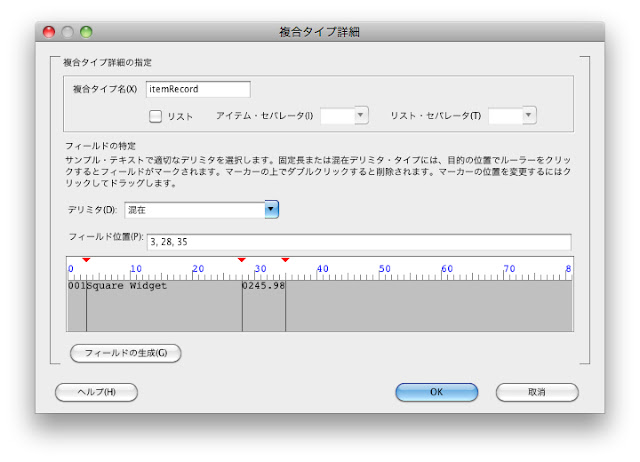Click the フィールドの生成(G) button
640x462 pixels.
coord(126,353)
